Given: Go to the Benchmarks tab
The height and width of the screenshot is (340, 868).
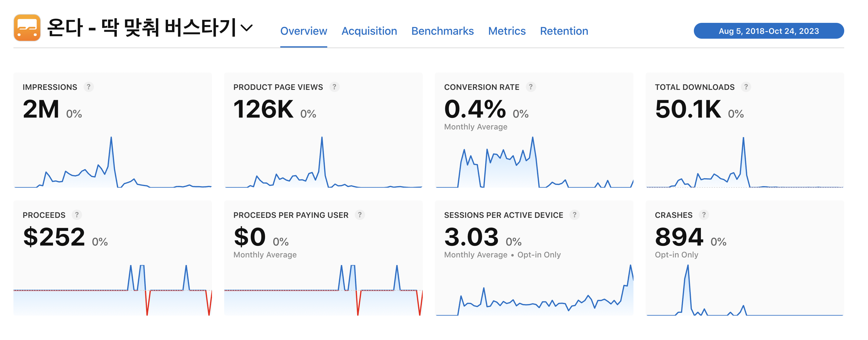Looking at the screenshot, I should click(443, 31).
